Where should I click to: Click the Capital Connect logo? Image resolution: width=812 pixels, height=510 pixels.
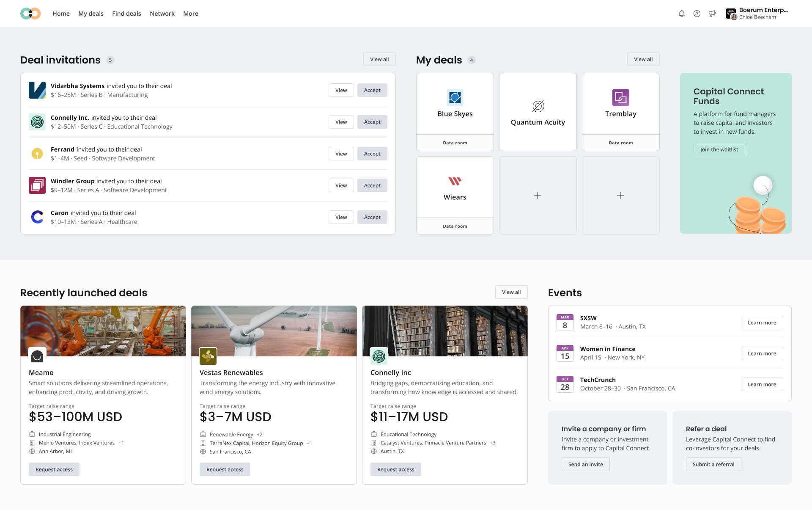click(30, 13)
